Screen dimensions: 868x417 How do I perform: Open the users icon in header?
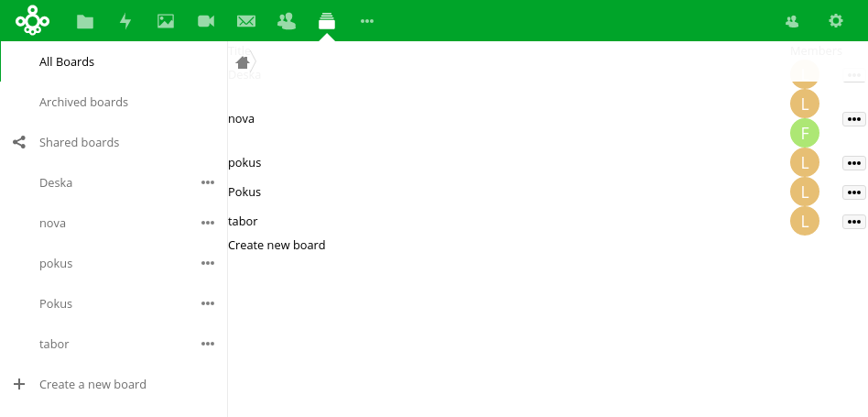pos(792,21)
